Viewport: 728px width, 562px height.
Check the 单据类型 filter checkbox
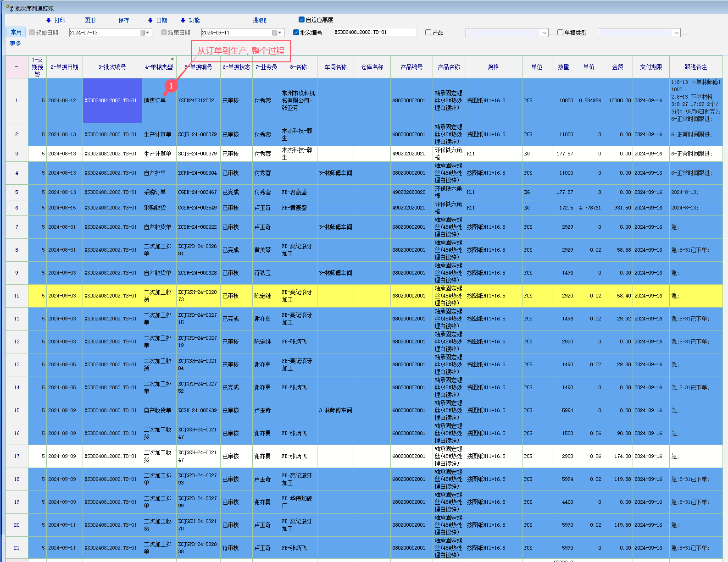(560, 33)
